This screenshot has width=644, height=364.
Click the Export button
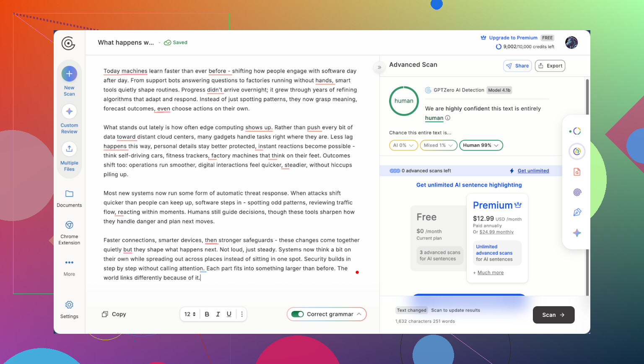click(550, 66)
